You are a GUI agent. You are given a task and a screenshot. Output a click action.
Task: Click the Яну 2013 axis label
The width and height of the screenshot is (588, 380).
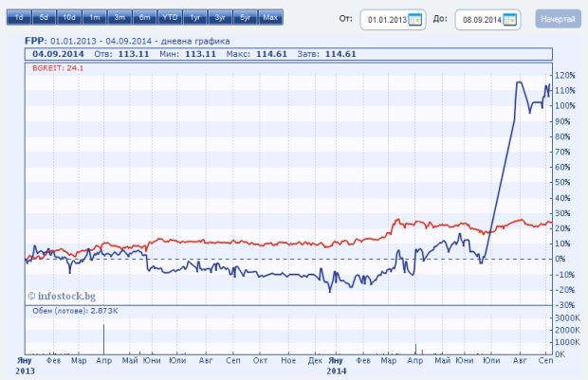pyautogui.click(x=25, y=366)
